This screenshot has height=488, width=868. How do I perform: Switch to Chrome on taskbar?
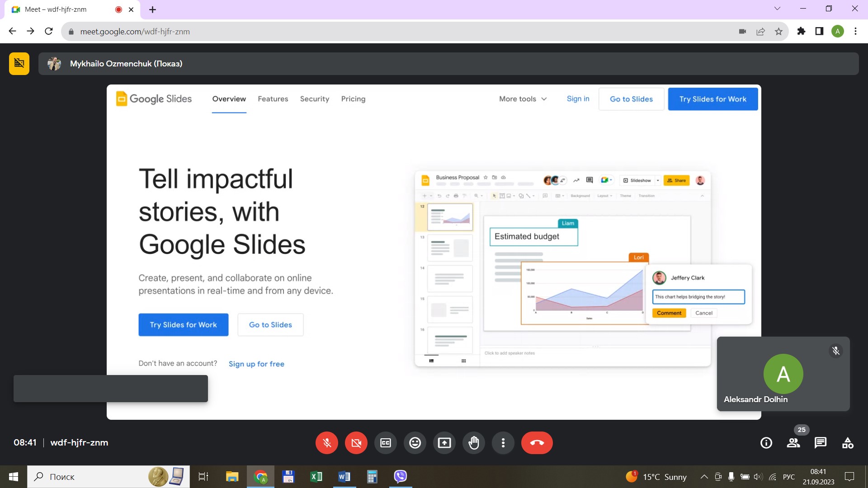[260, 477]
